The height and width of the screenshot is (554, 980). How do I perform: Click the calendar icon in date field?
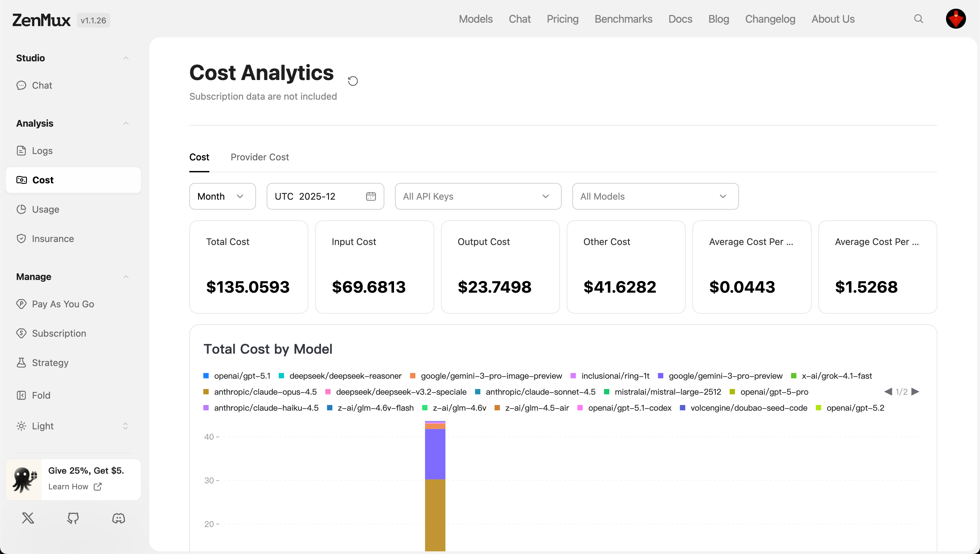371,196
